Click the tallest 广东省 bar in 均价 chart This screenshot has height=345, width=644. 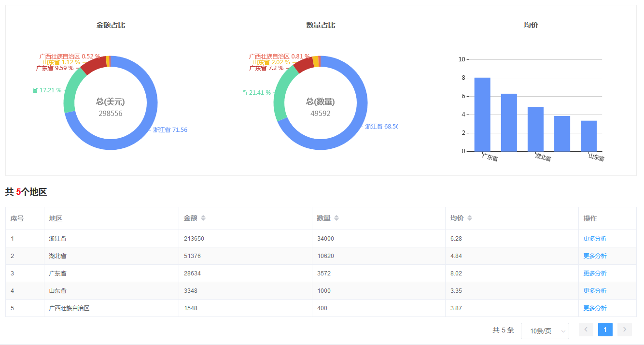pos(482,115)
